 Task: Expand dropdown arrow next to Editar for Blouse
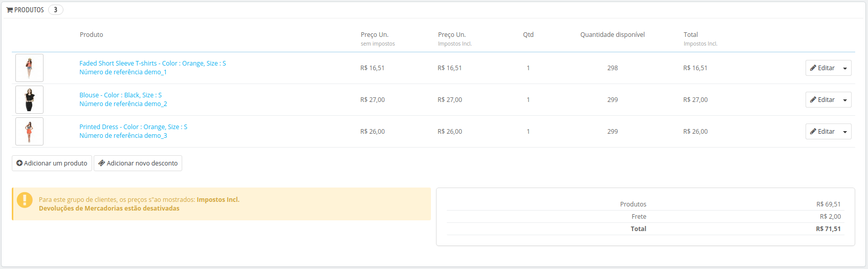pyautogui.click(x=845, y=100)
